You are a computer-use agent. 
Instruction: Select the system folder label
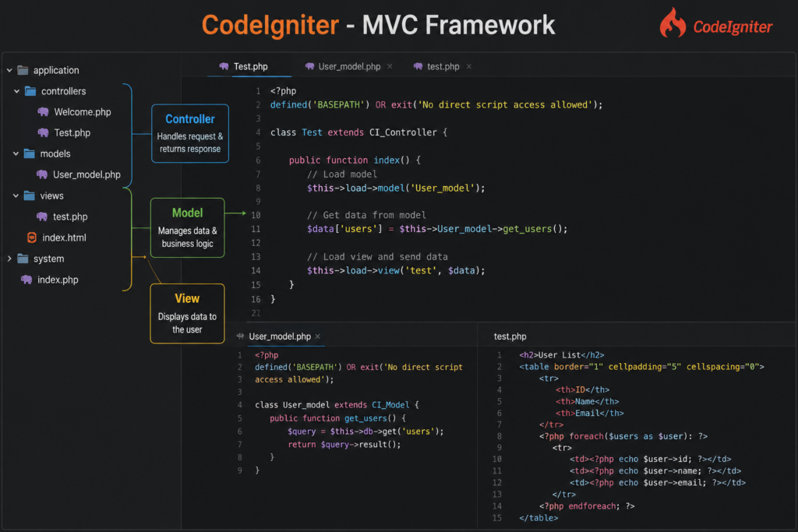(x=49, y=259)
